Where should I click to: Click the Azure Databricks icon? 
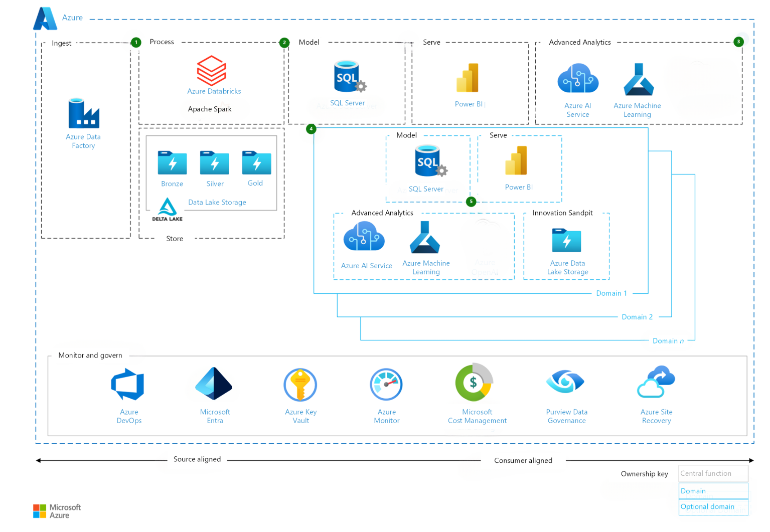click(213, 71)
